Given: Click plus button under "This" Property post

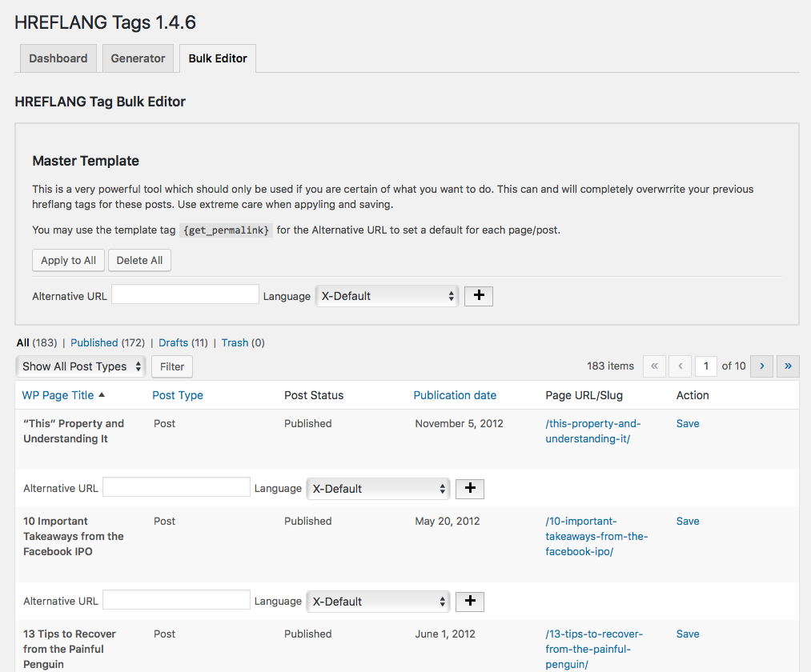Looking at the screenshot, I should 470,488.
